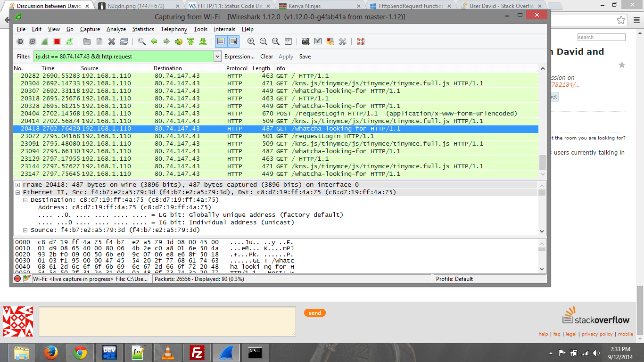Viewport: 644px width, 362px height.
Task: Stop the running capture with red square
Action: pyautogui.click(x=57, y=41)
